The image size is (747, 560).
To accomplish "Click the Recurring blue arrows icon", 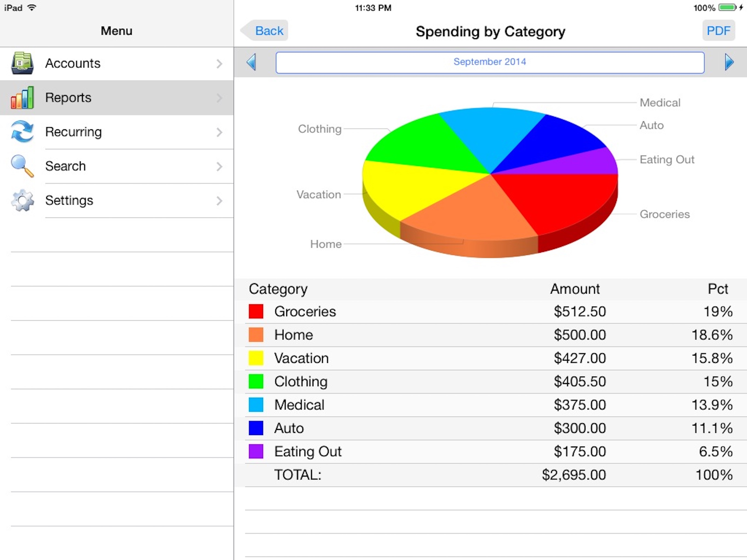I will coord(22,132).
